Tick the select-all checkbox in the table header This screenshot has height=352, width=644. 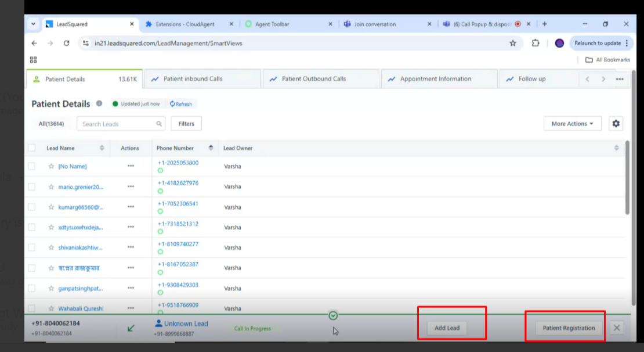(x=32, y=148)
